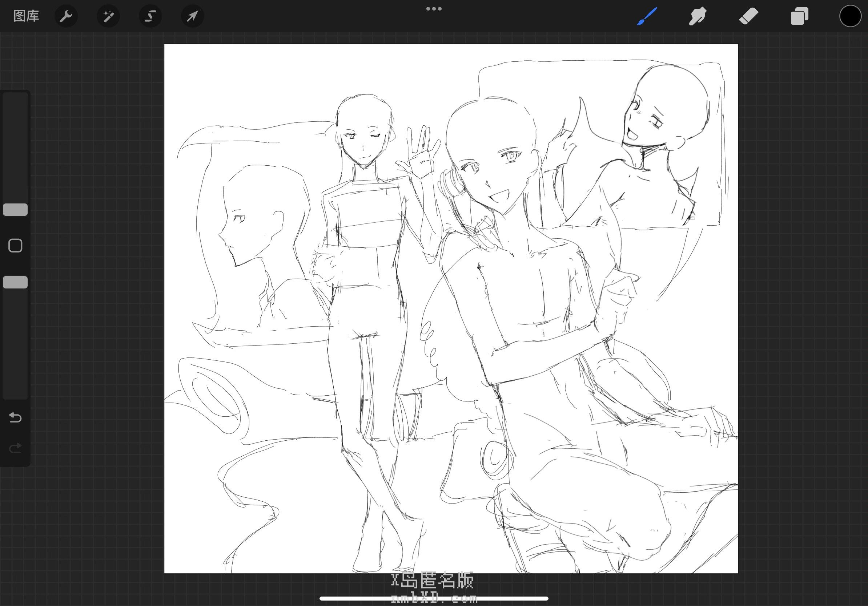Click the brush size slider handle
The width and height of the screenshot is (868, 606).
(x=15, y=210)
